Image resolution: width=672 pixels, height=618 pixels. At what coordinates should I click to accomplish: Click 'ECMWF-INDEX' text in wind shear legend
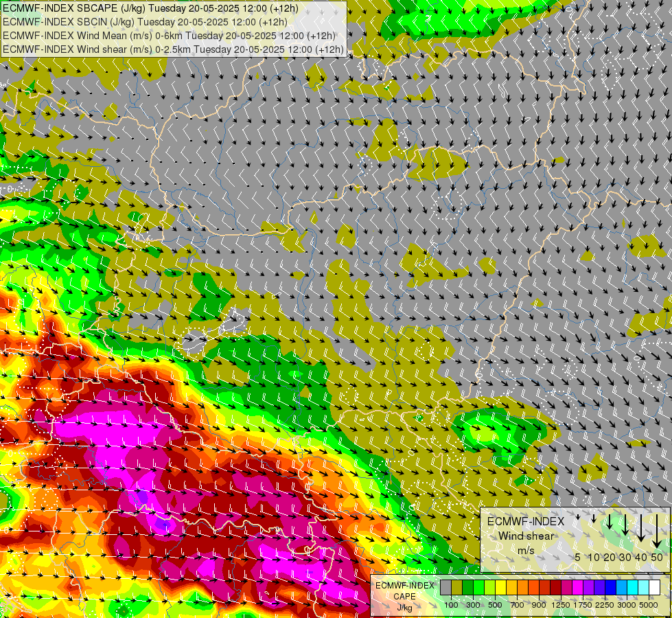click(526, 521)
